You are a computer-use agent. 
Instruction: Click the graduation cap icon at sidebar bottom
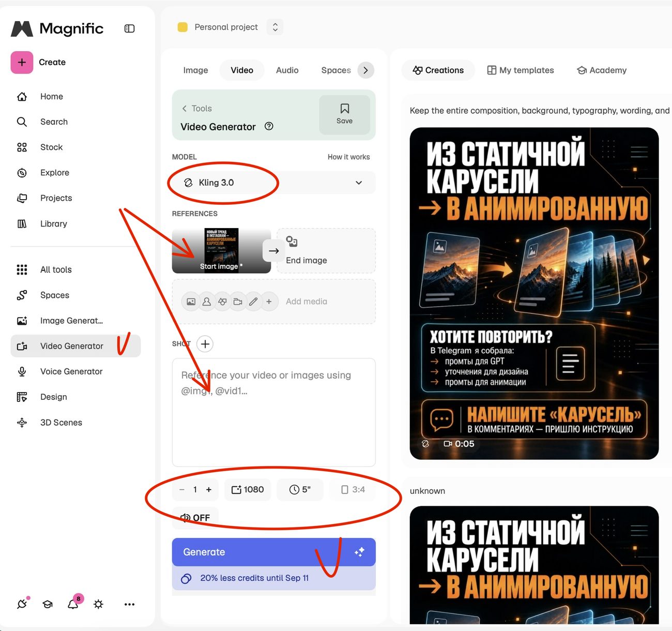[x=48, y=604]
